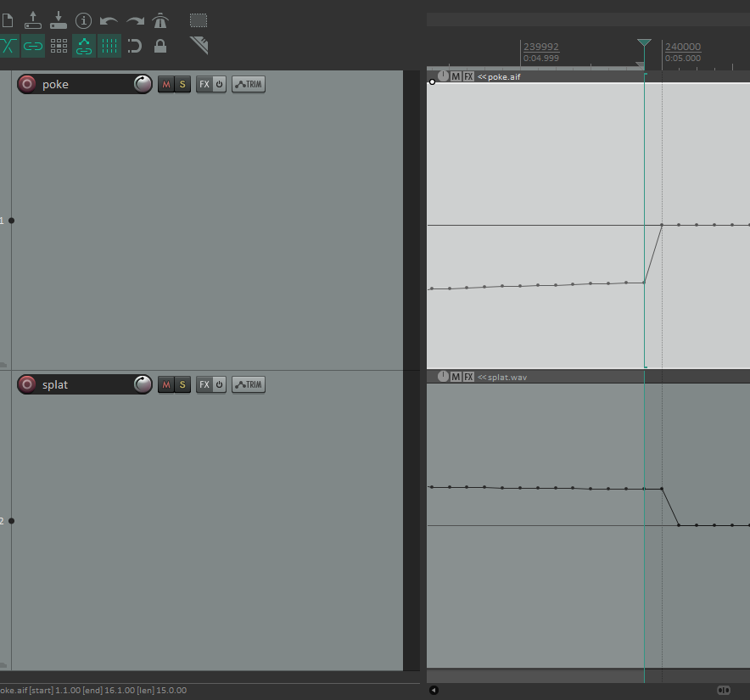The image size is (750, 700).
Task: Toggle item grouping link icon
Action: coord(33,46)
